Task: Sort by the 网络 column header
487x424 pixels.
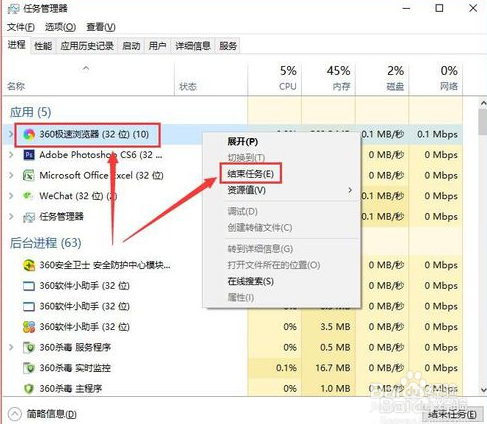Action: tap(436, 79)
